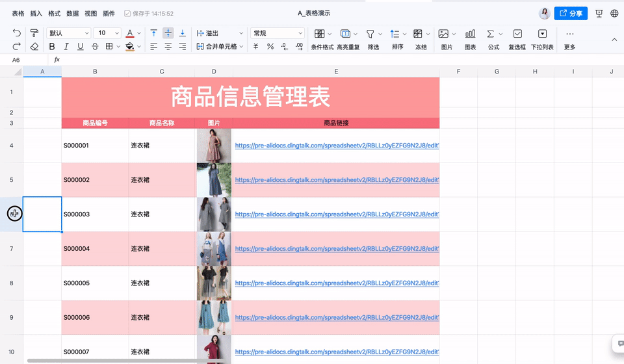Align text right

[182, 47]
